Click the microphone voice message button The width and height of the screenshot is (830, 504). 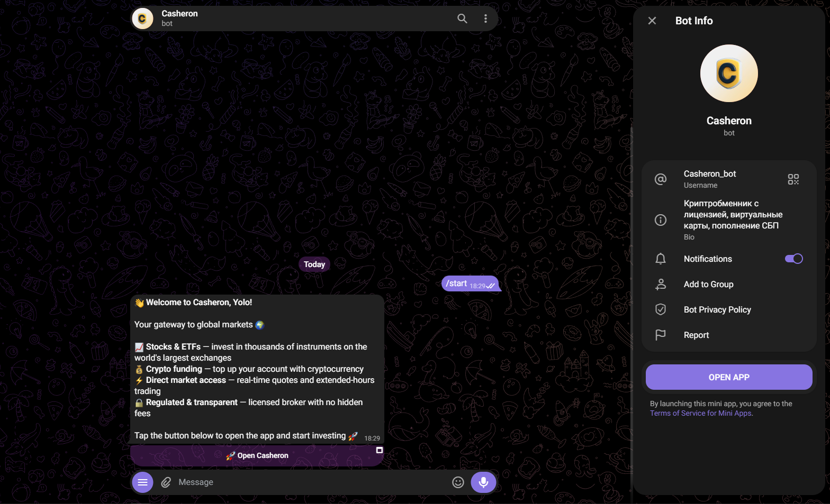coord(483,482)
